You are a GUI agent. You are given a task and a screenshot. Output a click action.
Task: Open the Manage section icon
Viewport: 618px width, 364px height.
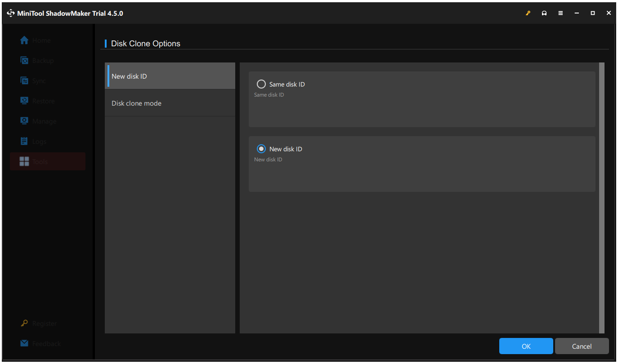click(x=24, y=121)
